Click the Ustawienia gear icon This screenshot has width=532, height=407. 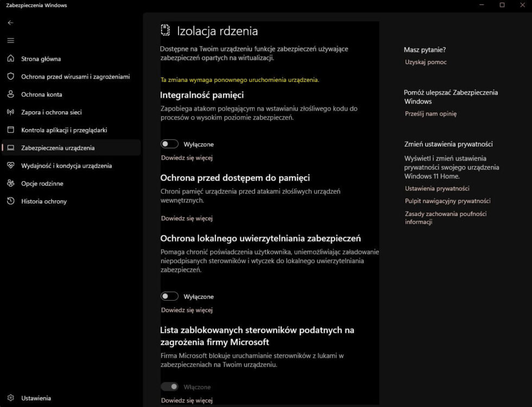coord(10,398)
